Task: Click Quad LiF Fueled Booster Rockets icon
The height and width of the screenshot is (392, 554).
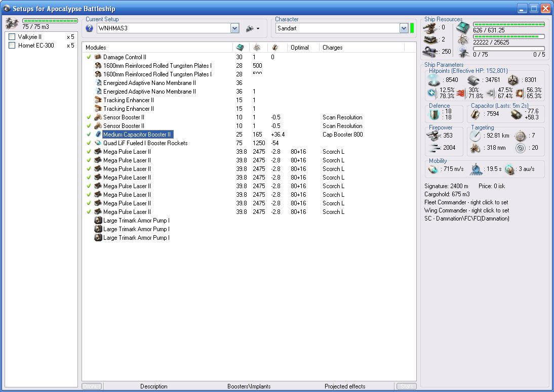Action: [x=98, y=143]
